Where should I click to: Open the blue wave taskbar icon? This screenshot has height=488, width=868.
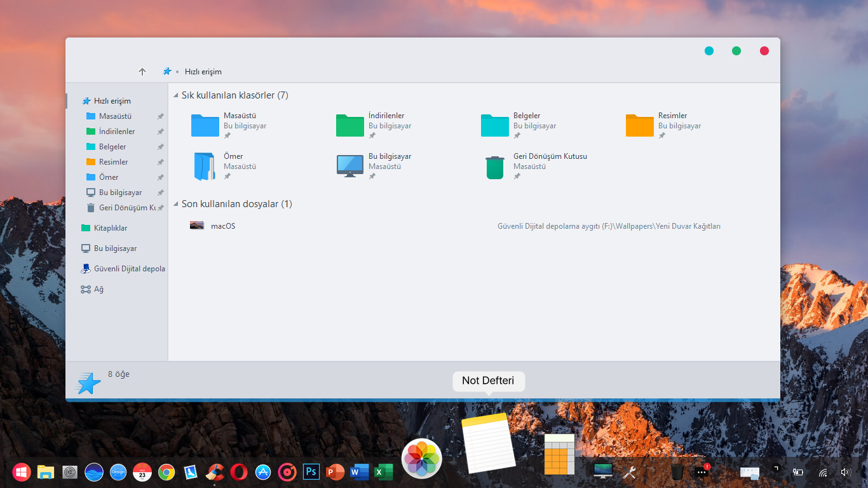click(x=94, y=472)
